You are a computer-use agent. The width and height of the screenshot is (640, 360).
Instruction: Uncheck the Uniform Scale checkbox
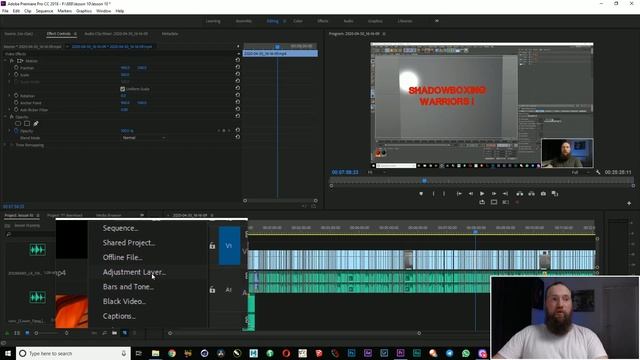[x=122, y=89]
